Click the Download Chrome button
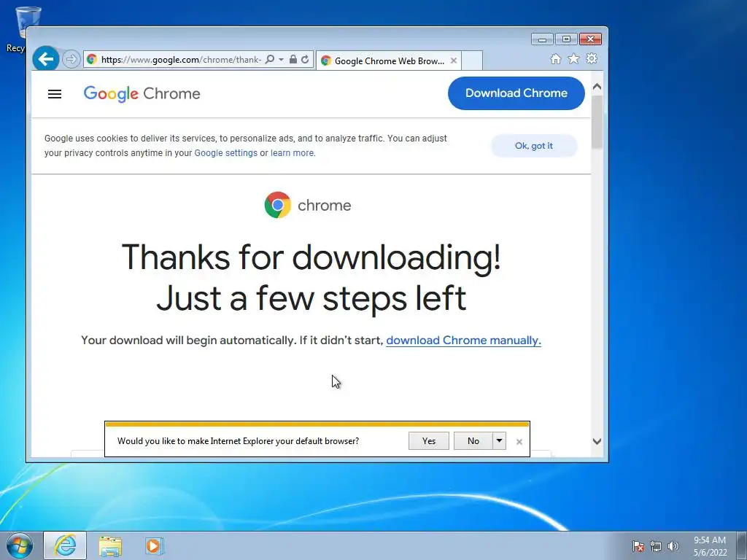 [516, 93]
